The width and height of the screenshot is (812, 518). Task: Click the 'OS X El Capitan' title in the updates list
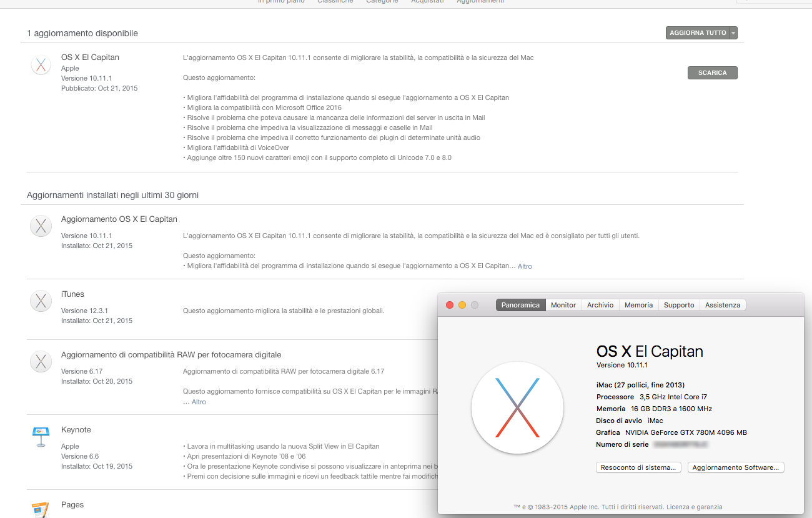(x=90, y=57)
